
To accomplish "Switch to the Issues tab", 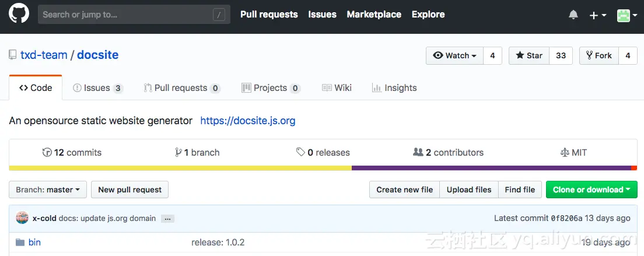I will pos(98,88).
